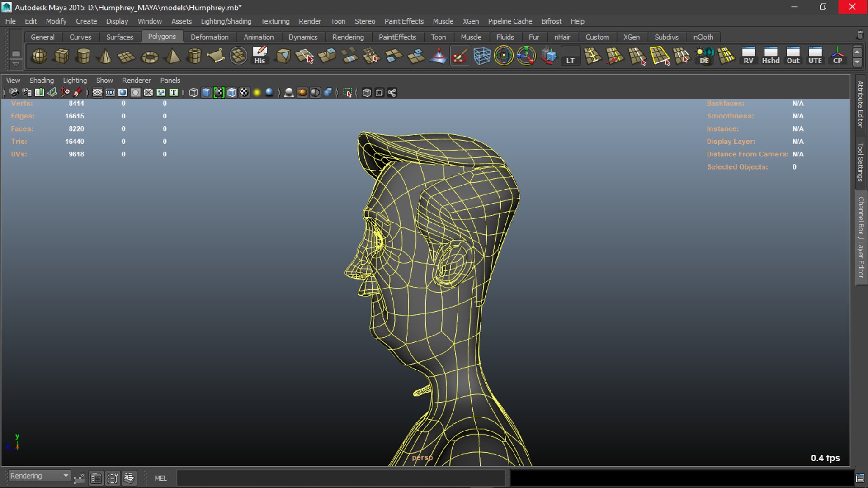Open the shelf options arrow menu

[x=16, y=64]
